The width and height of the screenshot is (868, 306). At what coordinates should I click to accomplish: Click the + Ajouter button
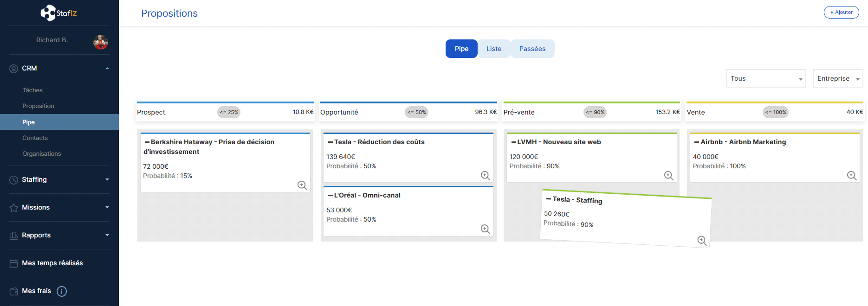[841, 12]
